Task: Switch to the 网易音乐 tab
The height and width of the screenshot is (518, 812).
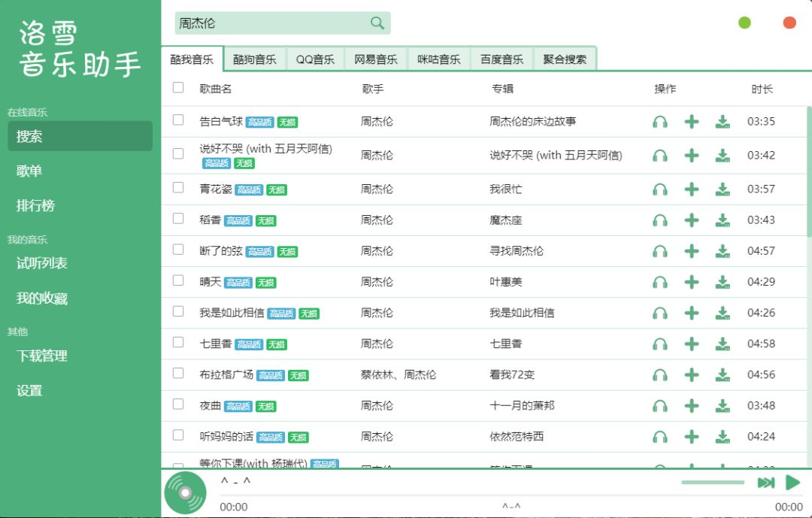Action: coord(376,59)
